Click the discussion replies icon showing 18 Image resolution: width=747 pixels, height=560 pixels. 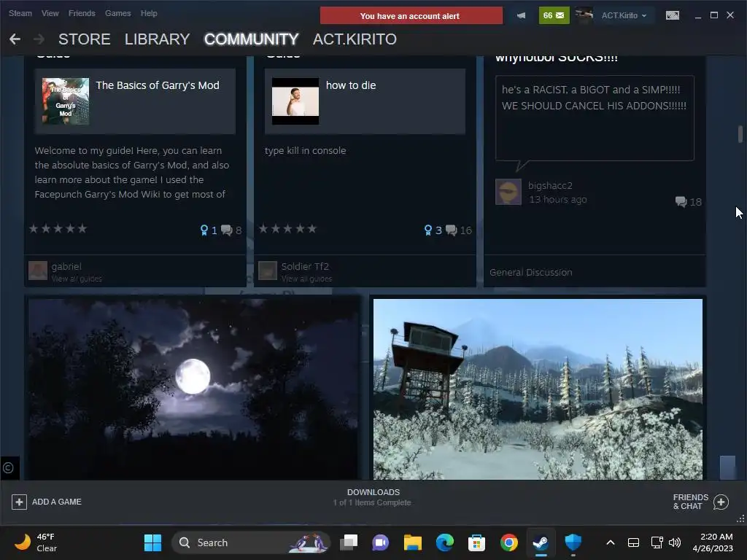pyautogui.click(x=681, y=201)
